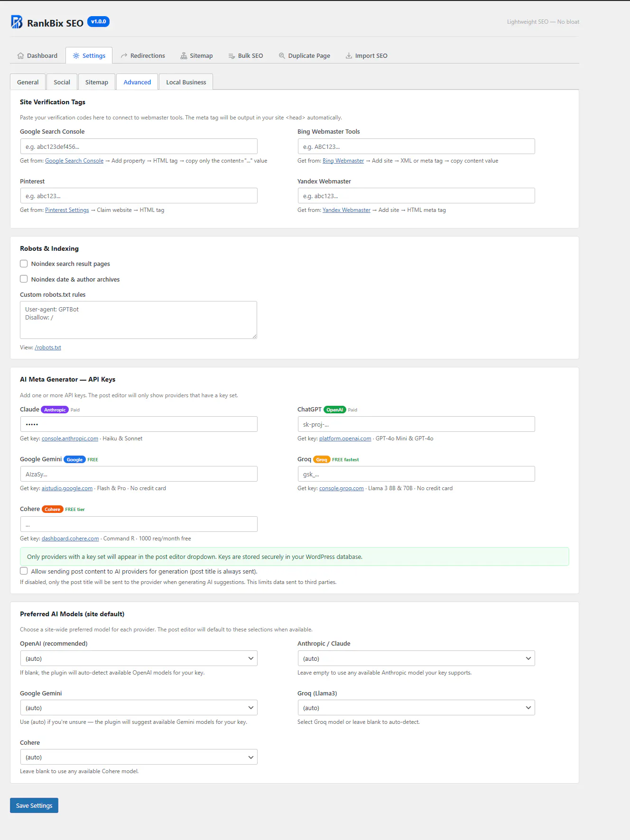Click the Dashboard house icon
This screenshot has height=840, width=630.
click(20, 55)
